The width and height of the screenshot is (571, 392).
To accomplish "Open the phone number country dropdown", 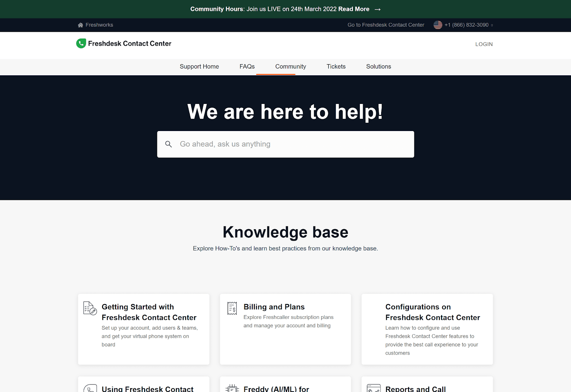I will coord(492,25).
